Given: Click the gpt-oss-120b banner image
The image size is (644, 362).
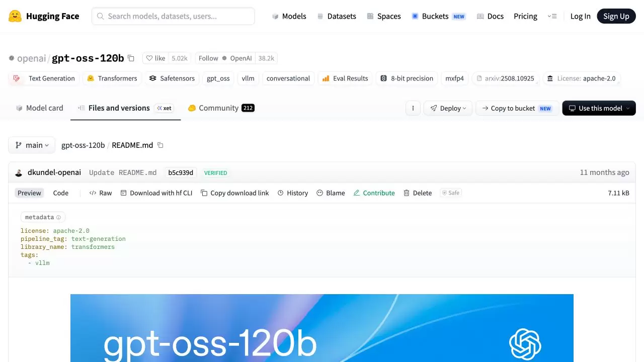Looking at the screenshot, I should coord(322,328).
